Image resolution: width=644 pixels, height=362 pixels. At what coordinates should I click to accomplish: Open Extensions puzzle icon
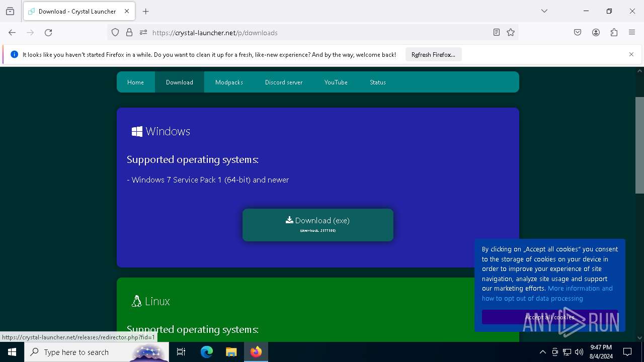click(614, 33)
